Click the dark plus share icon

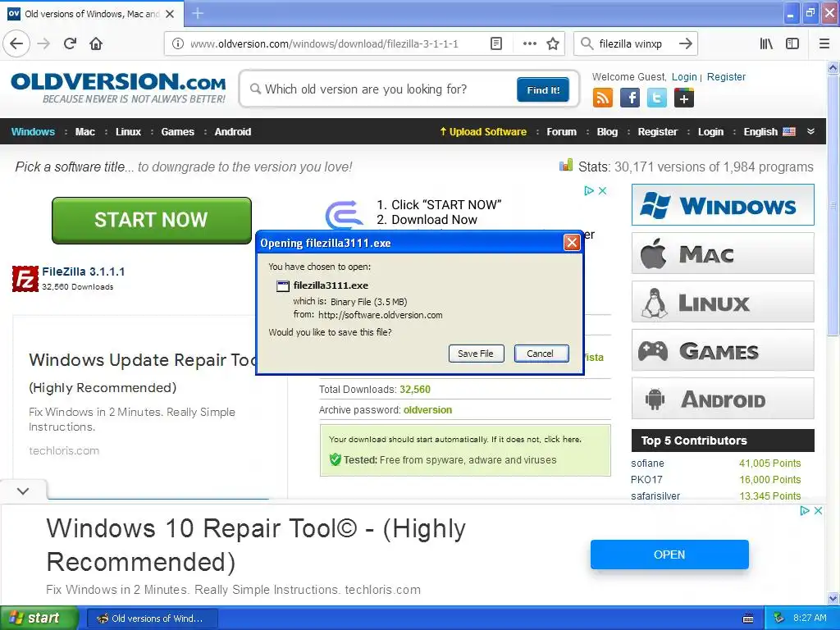pos(683,98)
